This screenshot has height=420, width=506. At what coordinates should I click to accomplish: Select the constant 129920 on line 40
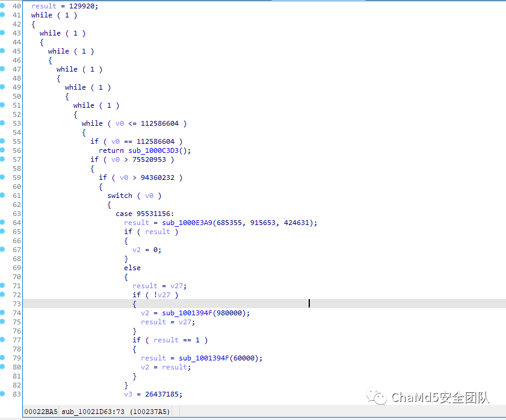[x=82, y=6]
